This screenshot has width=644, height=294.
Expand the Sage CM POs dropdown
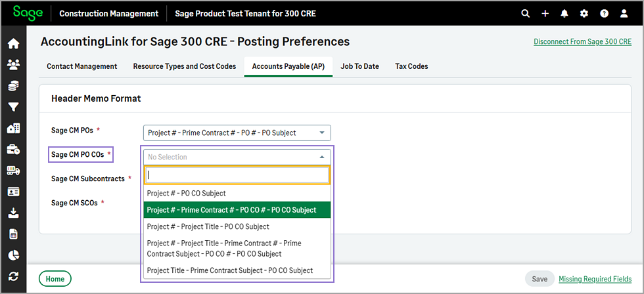point(237,133)
